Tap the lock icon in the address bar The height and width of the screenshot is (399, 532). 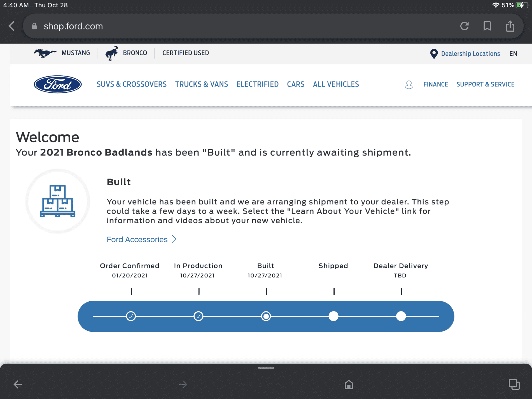tap(34, 26)
